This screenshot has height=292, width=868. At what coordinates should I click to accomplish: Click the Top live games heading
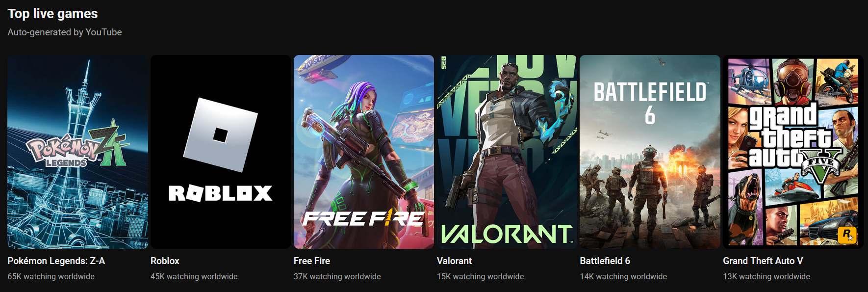click(x=52, y=14)
